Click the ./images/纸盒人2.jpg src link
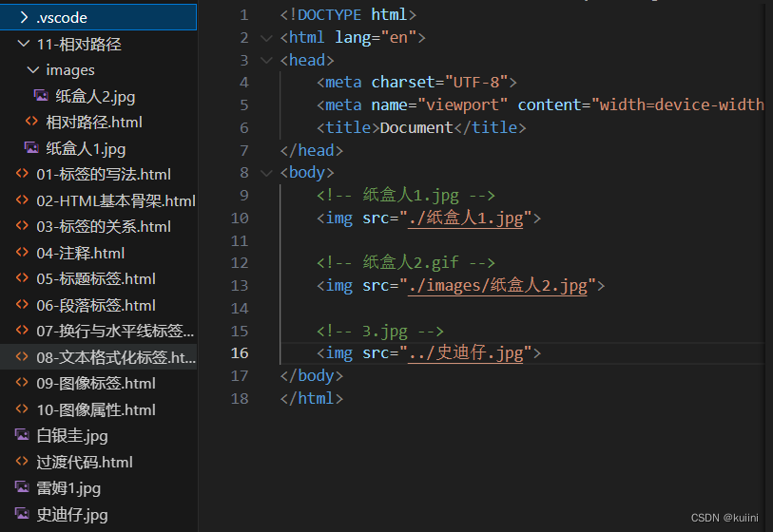The width and height of the screenshot is (773, 532). pyautogui.click(x=498, y=286)
